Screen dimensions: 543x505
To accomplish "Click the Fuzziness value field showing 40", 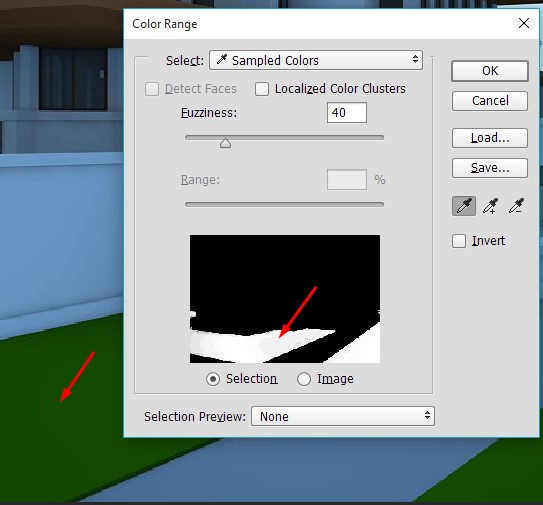I will point(347,113).
